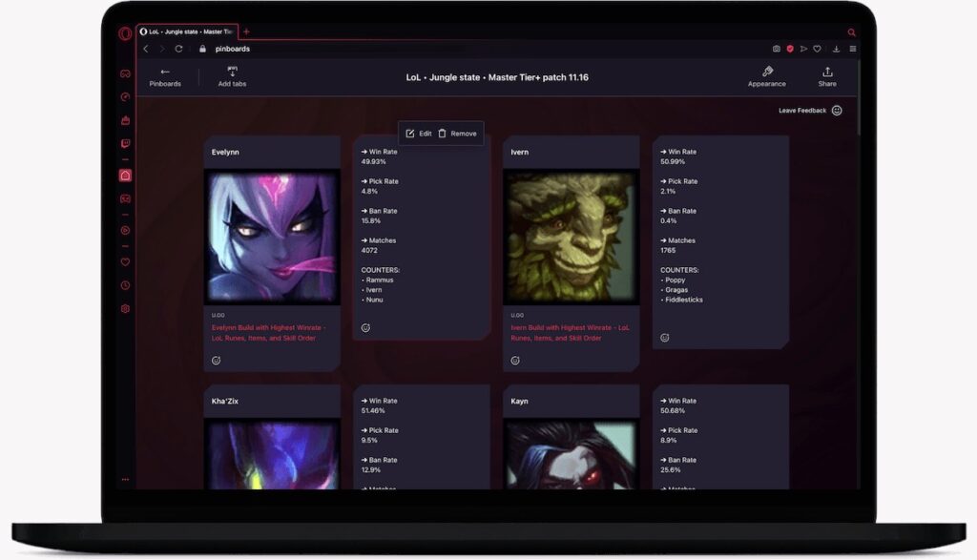Open the Ivern Build with Highest Winrate link
The height and width of the screenshot is (560, 977).
pyautogui.click(x=571, y=333)
